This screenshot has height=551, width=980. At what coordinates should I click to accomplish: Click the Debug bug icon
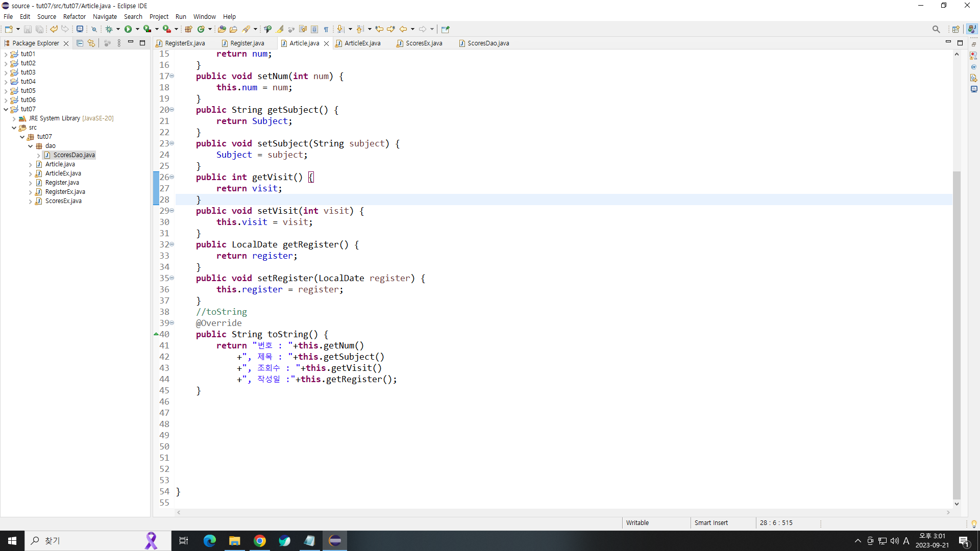109,29
